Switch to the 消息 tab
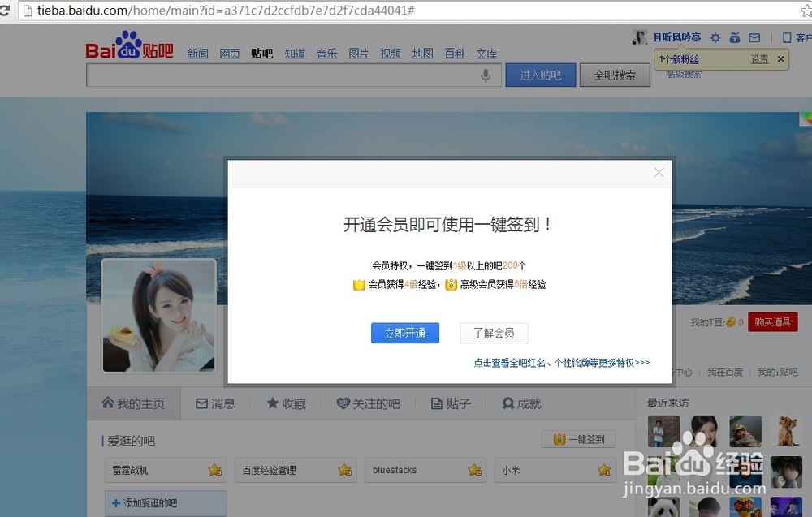Viewport: 812px width, 517px height. (x=215, y=403)
